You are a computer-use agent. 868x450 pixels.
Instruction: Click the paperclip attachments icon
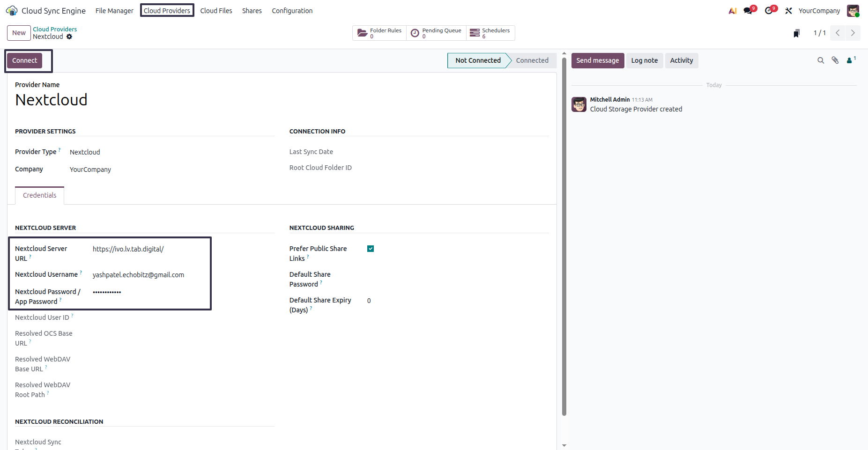835,60
